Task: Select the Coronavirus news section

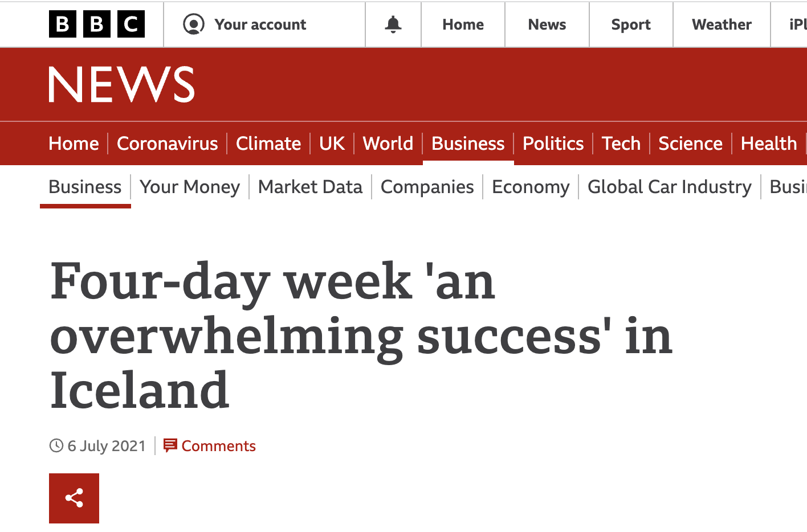Action: coord(168,144)
